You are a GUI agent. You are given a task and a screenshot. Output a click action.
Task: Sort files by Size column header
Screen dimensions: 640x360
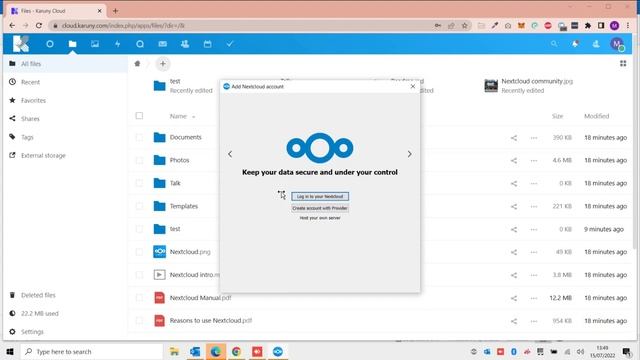coord(557,116)
